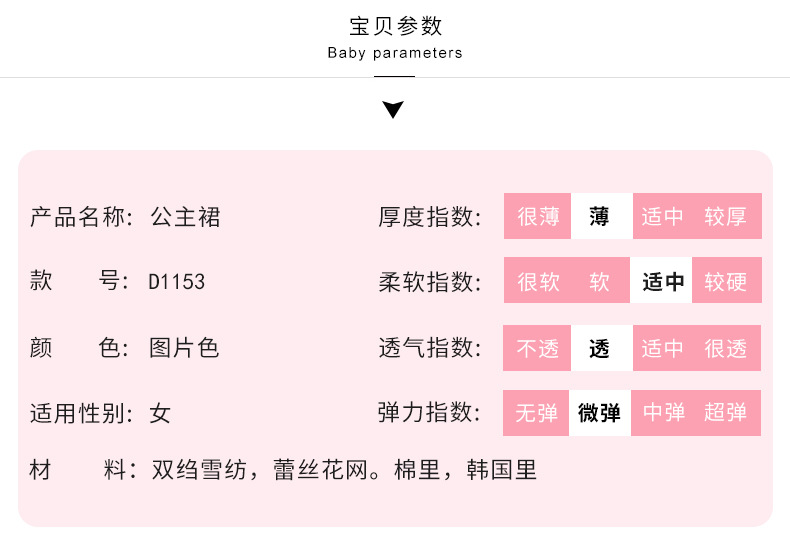
Task: Choose 适中 in the 厚度指数 row
Action: [x=662, y=216]
